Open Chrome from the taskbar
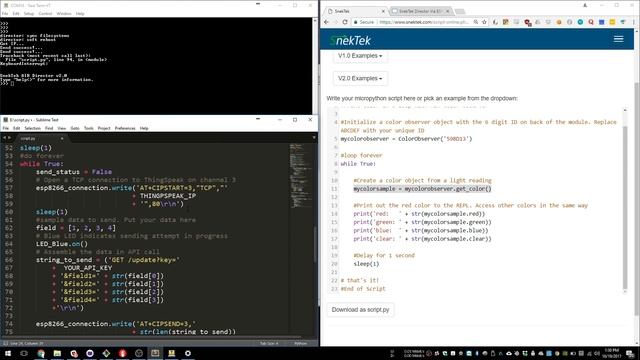This screenshot has height=360, width=640. tap(41, 353)
